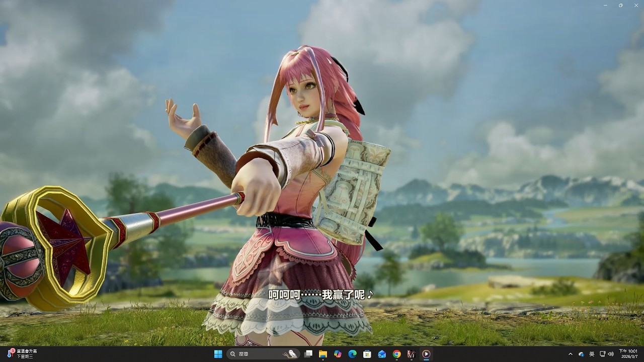Viewport: 644px width, 362px height.
Task: Switch the input language indicator 英
Action: (x=592, y=354)
